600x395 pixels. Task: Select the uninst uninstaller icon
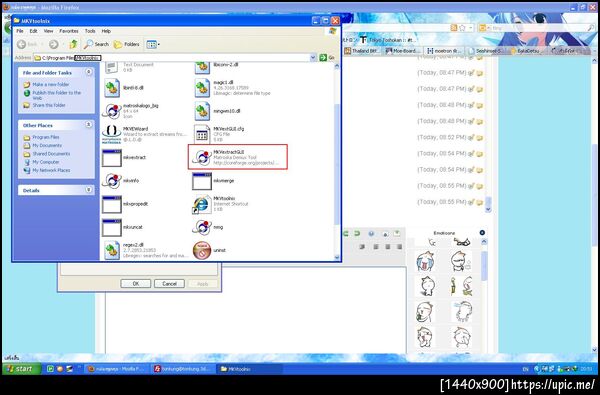[209, 250]
